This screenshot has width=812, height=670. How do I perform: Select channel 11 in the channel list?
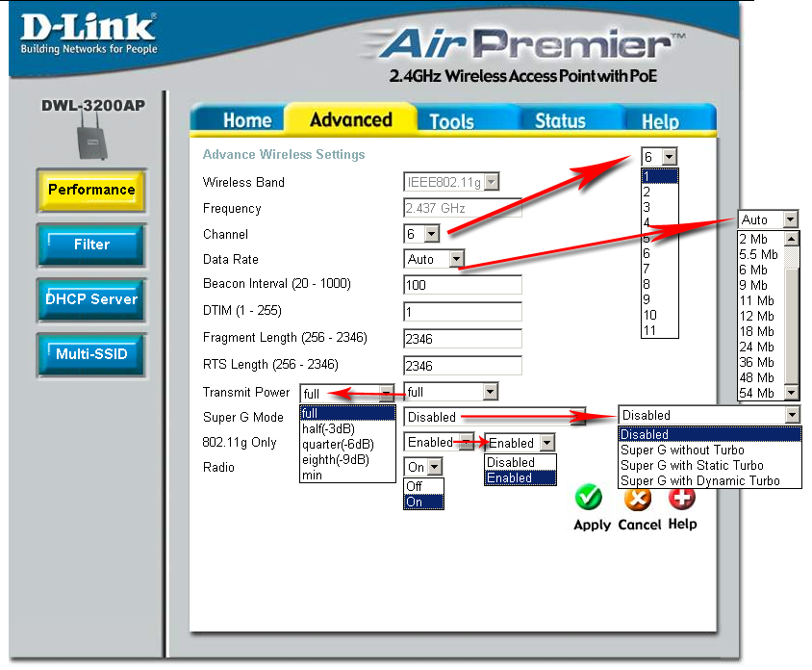pos(660,330)
